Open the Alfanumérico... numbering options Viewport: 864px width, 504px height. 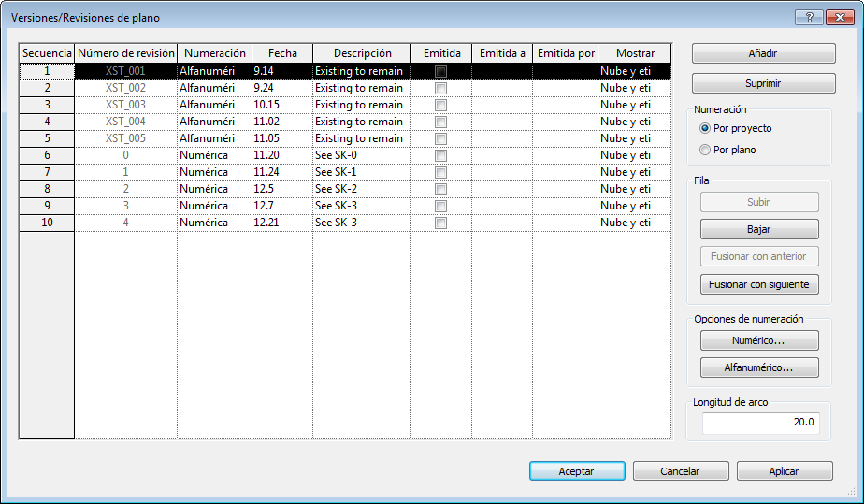click(758, 367)
